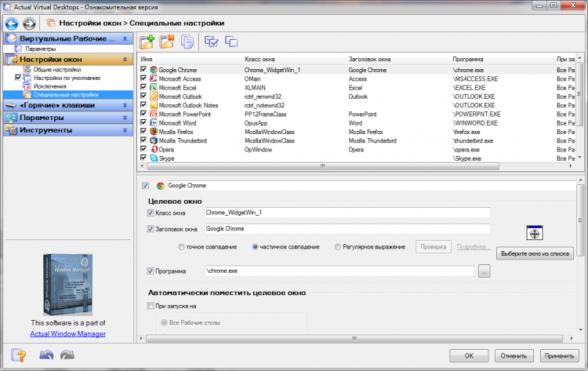Click the check all items toolbar icon
This screenshot has height=371, width=588.
click(212, 42)
